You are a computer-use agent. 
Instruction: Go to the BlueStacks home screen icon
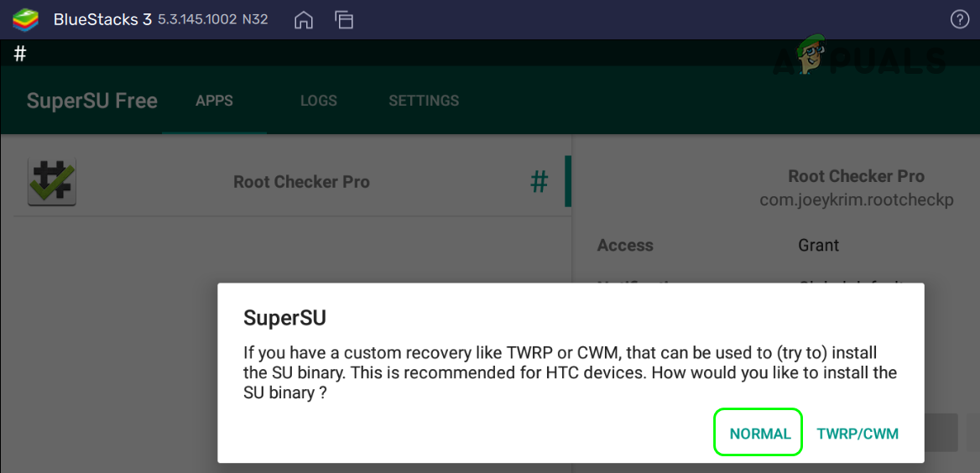pos(303,20)
